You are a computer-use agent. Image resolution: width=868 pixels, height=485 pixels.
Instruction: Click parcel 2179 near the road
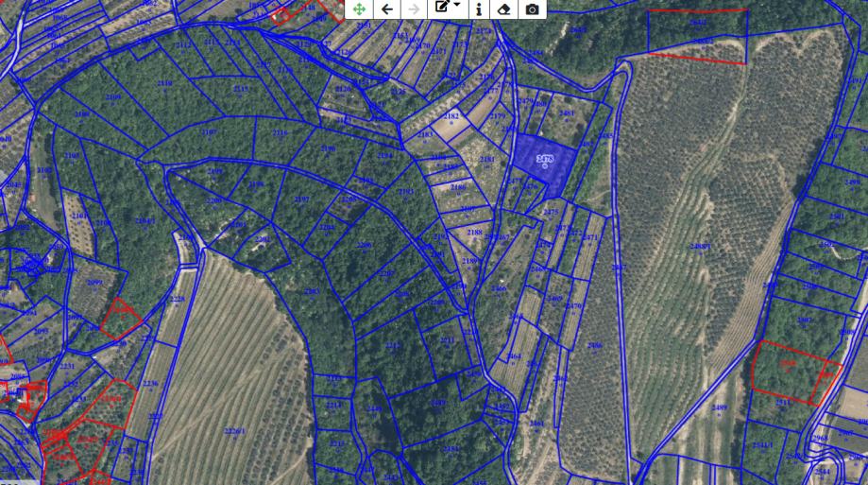coord(497,118)
